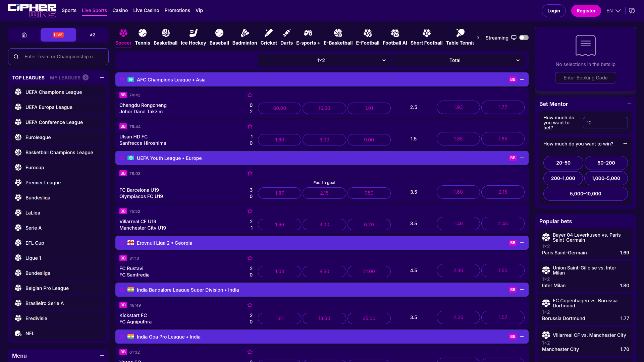Click the home icon in the sidebar
This screenshot has height=362, width=644.
pyautogui.click(x=24, y=35)
